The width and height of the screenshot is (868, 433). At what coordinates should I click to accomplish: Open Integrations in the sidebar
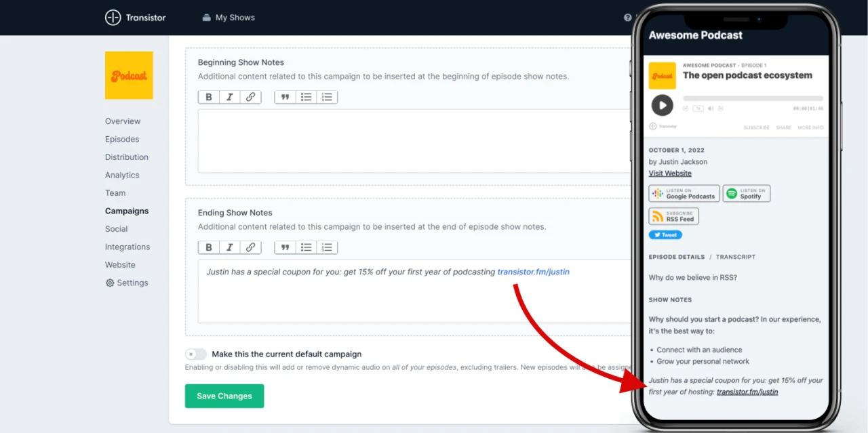[x=127, y=247]
